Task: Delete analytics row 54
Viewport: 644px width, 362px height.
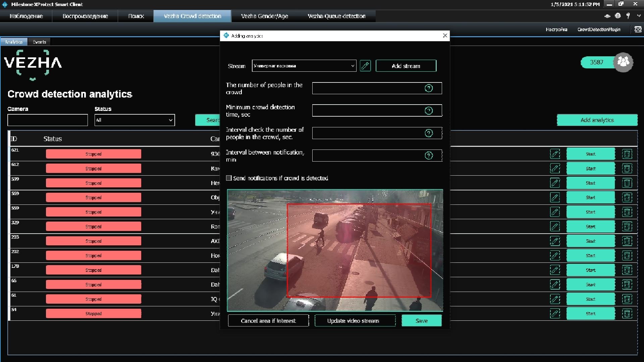Action: click(627, 314)
